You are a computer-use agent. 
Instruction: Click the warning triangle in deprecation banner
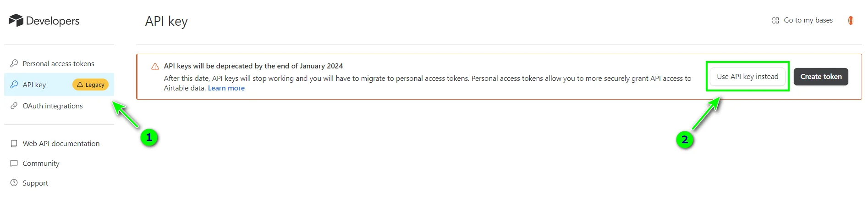coord(155,66)
